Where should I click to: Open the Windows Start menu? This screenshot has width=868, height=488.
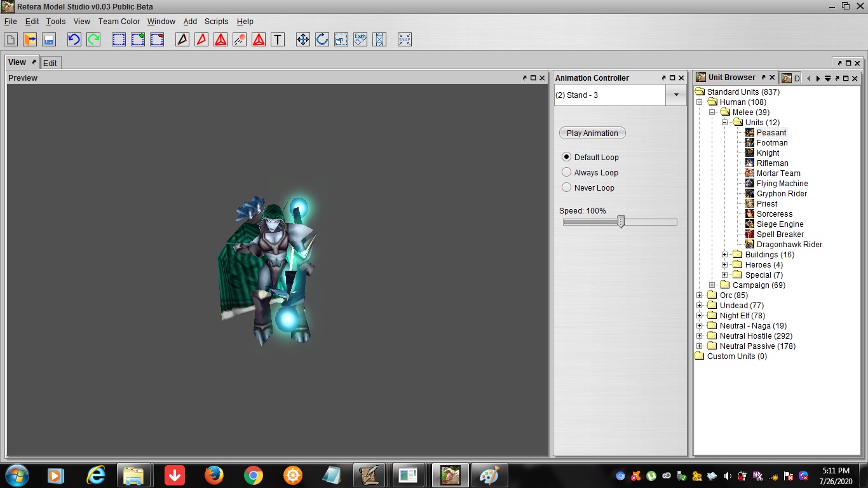(x=16, y=475)
